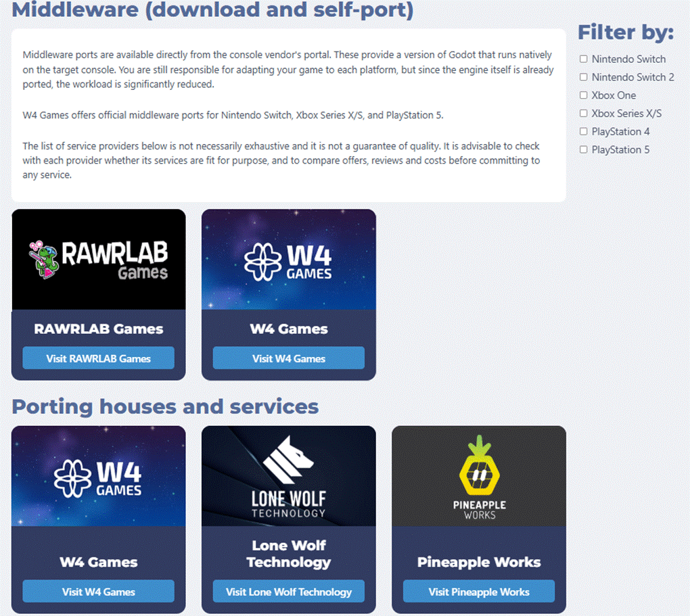690x616 pixels.
Task: Open Visit W4 Games in Middleware section
Action: pos(288,358)
